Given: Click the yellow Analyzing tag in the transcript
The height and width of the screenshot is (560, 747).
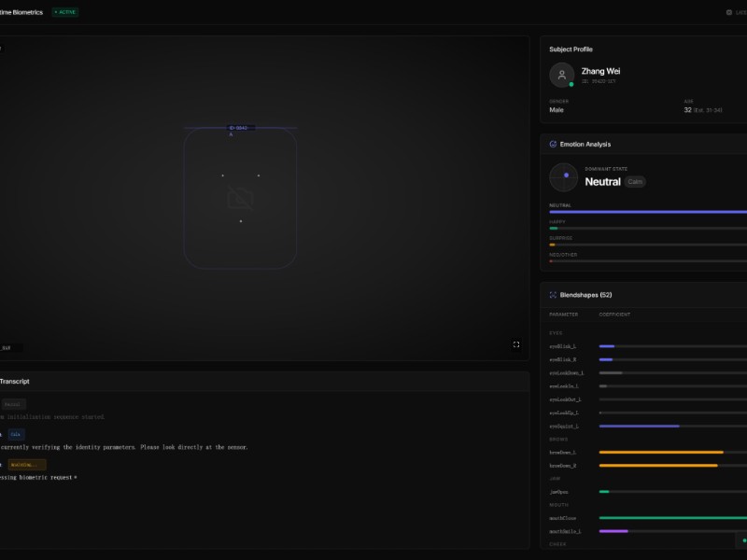Looking at the screenshot, I should point(27,464).
